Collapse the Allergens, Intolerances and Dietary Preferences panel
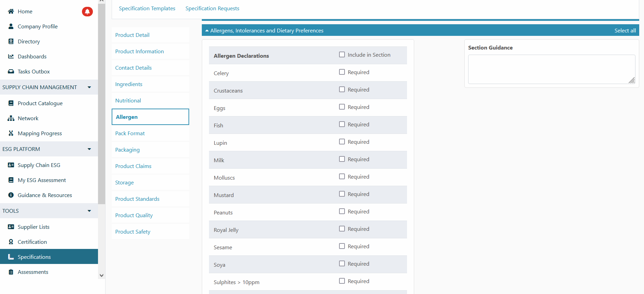The height and width of the screenshot is (294, 644). pos(207,30)
